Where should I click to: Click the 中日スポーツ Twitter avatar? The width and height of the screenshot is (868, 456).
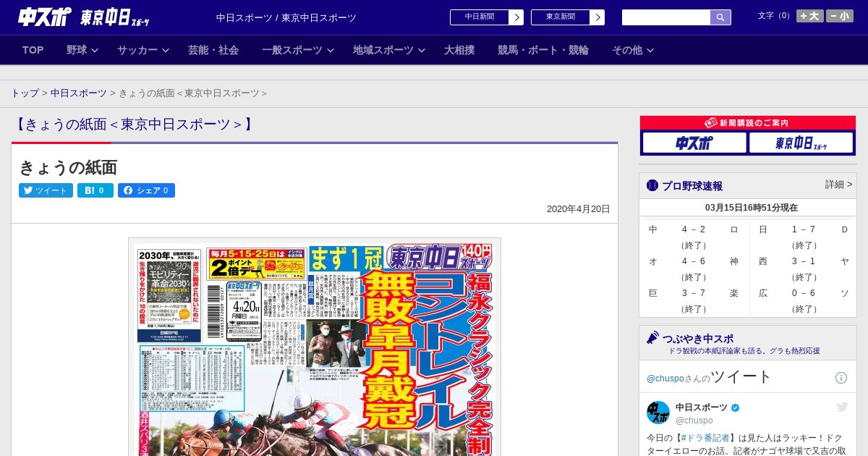(658, 413)
